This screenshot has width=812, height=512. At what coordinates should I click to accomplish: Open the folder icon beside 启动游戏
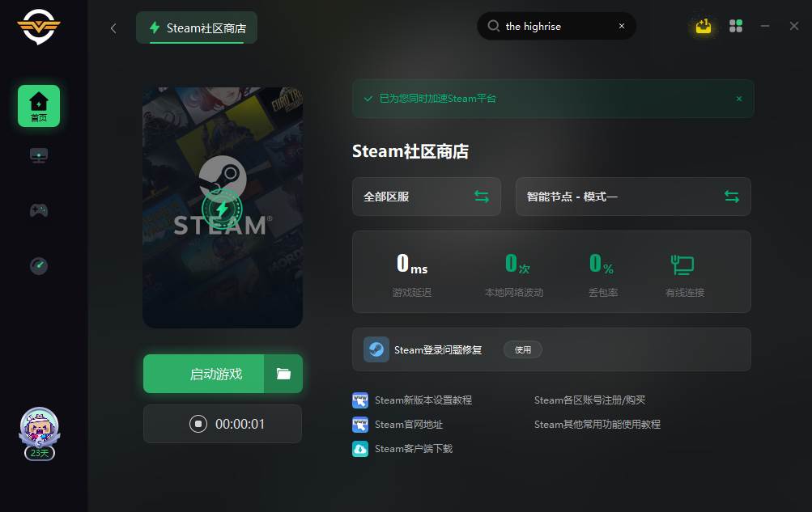[x=283, y=374]
